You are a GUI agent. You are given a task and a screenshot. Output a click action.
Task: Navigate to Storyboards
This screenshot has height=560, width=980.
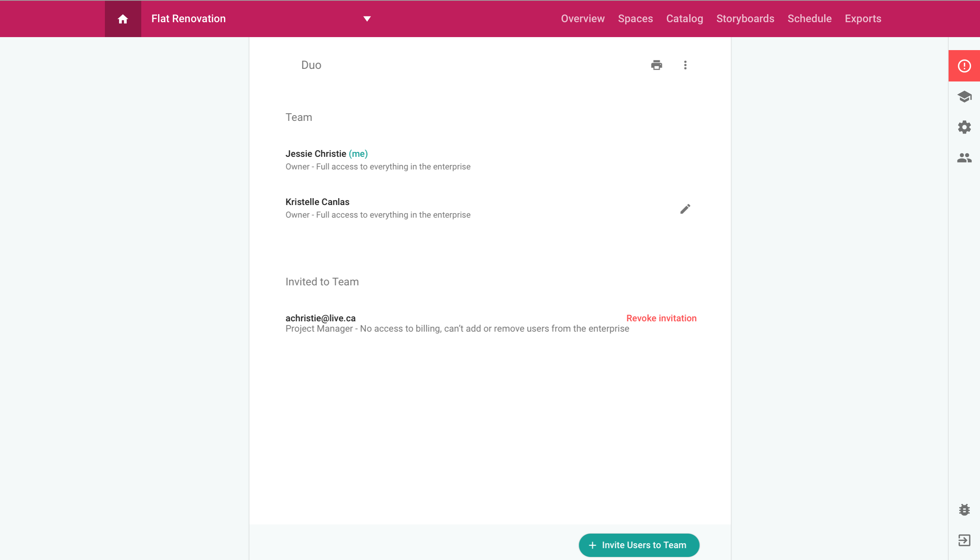coord(745,19)
